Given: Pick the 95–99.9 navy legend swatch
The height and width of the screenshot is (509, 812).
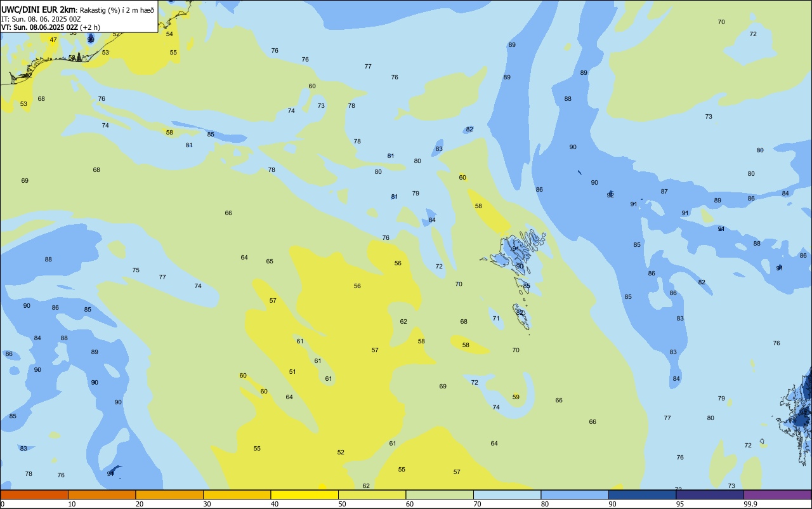Looking at the screenshot, I should 710,494.
